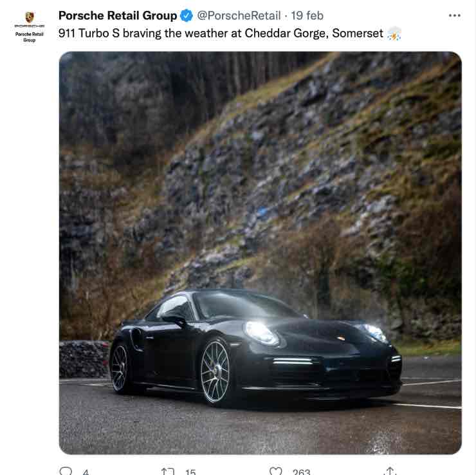The image size is (476, 475).
Task: Click the blue verified badge
Action: point(187,15)
